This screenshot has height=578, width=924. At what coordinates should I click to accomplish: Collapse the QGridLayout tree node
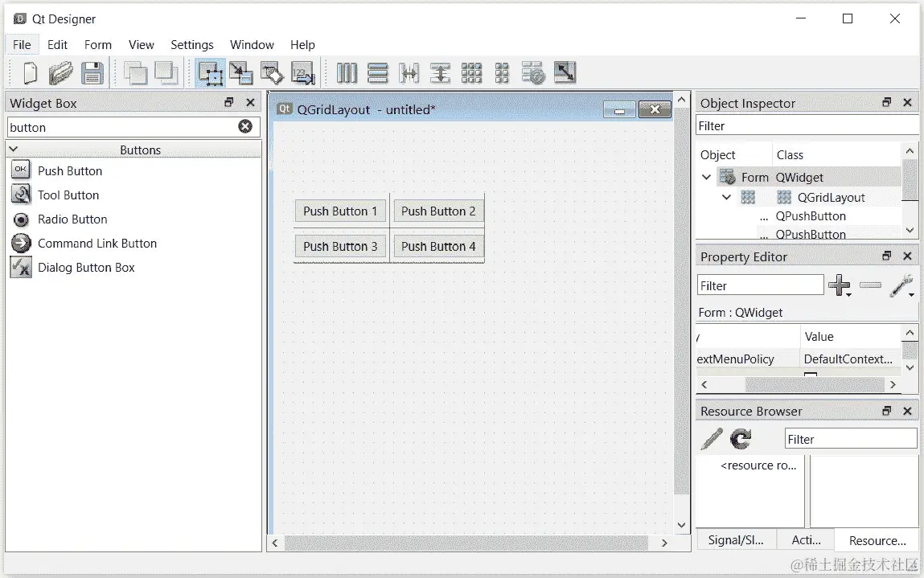pyautogui.click(x=727, y=198)
